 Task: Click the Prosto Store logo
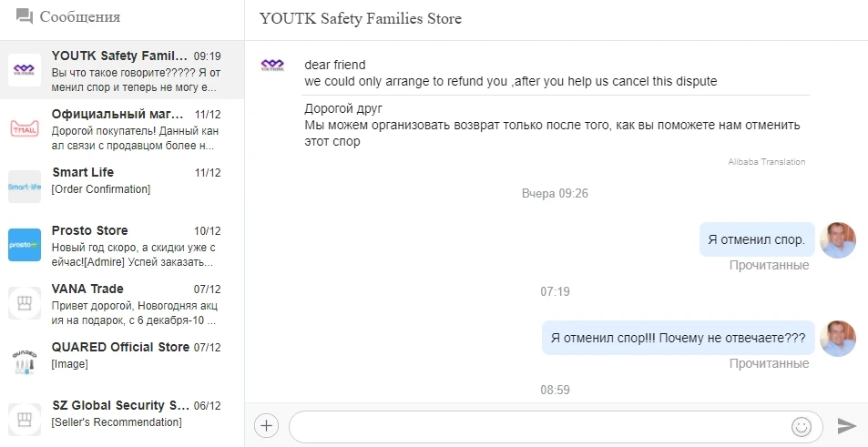(25, 245)
